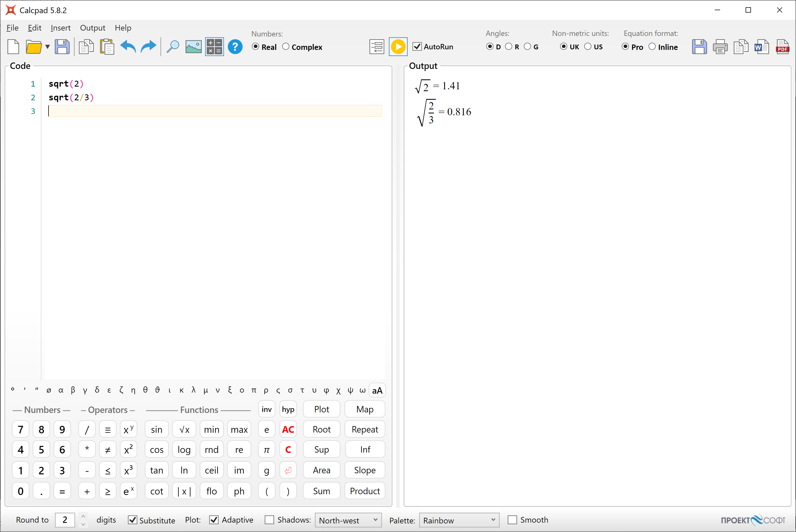
Task: Copy selected code with the copy icon
Action: click(86, 47)
